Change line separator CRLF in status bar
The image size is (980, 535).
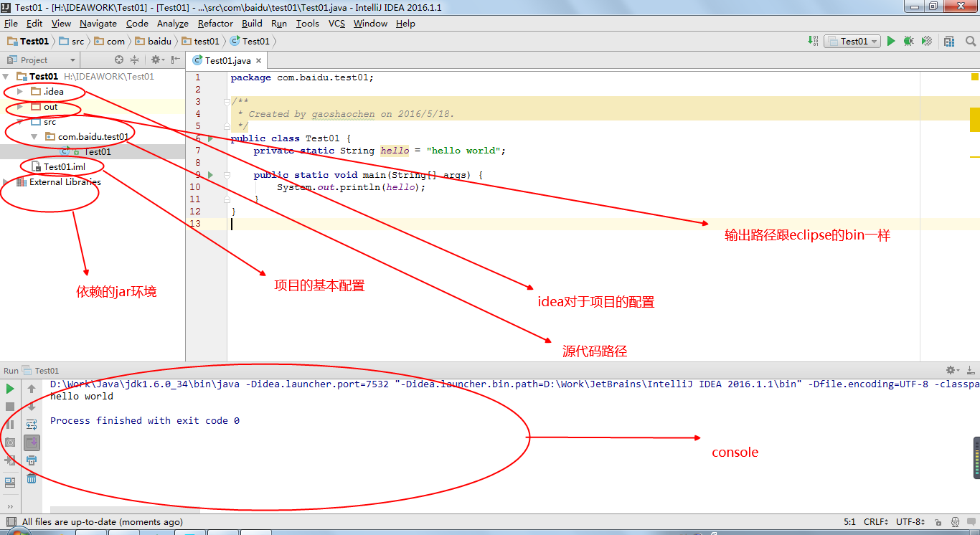coord(877,522)
